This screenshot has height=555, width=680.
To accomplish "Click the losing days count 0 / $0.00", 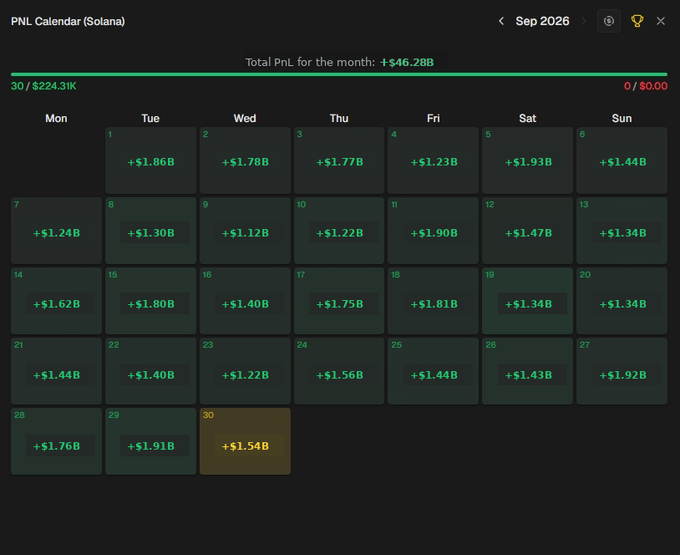I will [x=645, y=86].
